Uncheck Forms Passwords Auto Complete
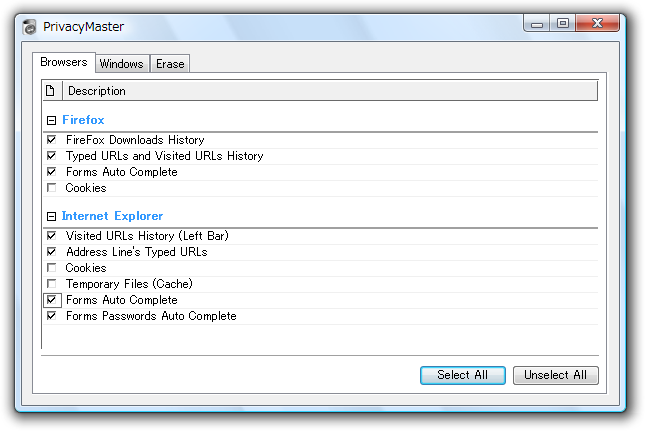Screen dimensions: 646x431 click(51, 316)
